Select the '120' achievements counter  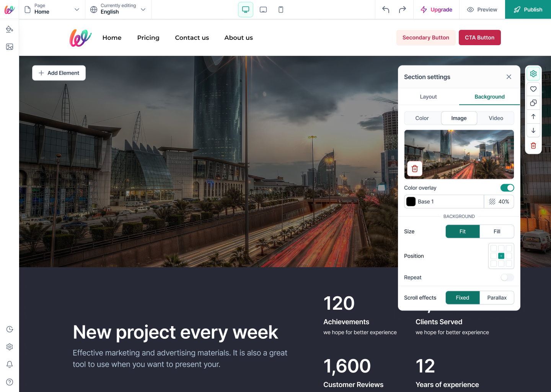(x=339, y=303)
